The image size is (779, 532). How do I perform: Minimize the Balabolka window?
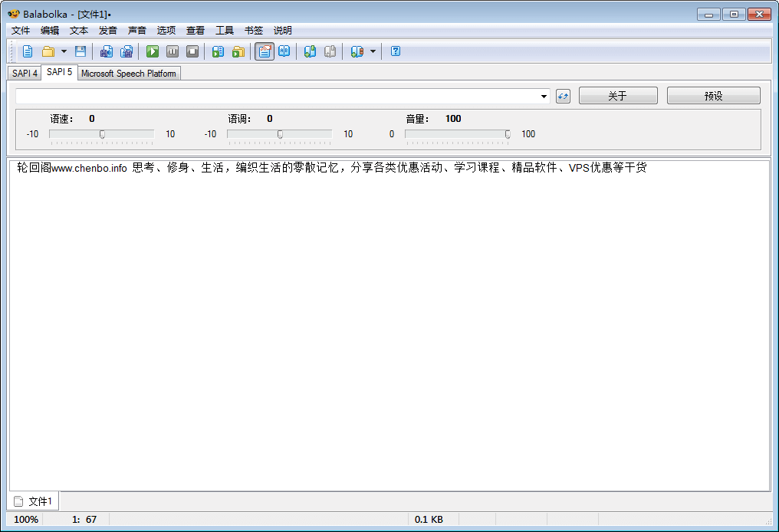click(x=708, y=15)
